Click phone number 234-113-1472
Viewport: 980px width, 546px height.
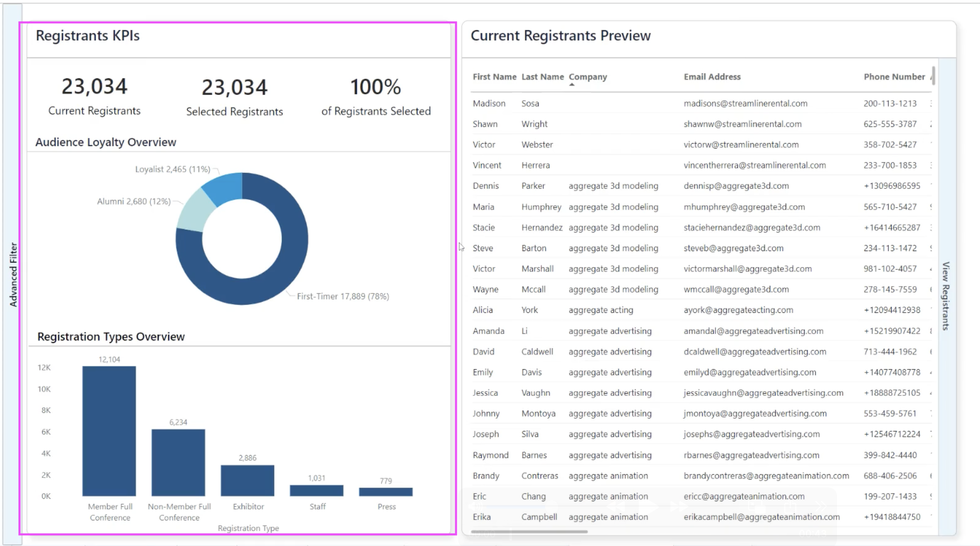tap(890, 248)
